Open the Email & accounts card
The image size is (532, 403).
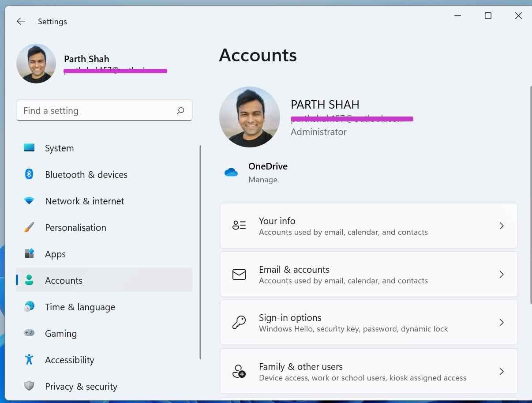(369, 274)
